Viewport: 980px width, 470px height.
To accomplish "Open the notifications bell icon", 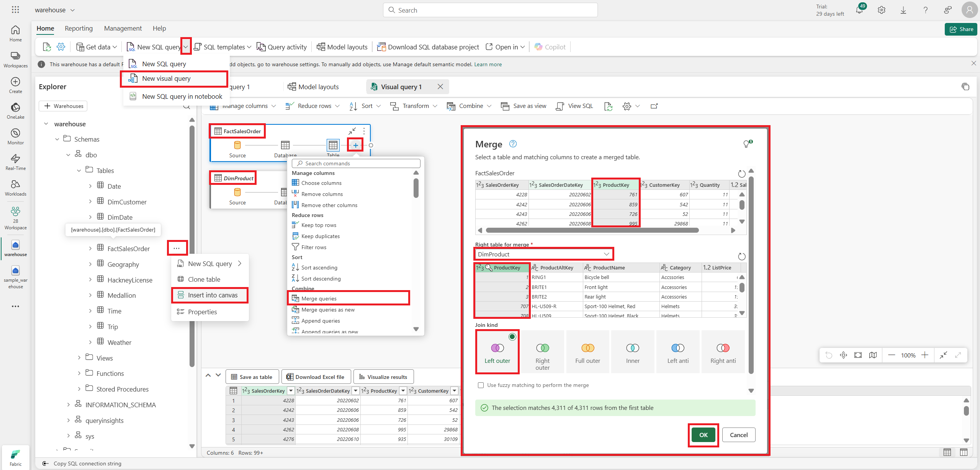I will (859, 10).
